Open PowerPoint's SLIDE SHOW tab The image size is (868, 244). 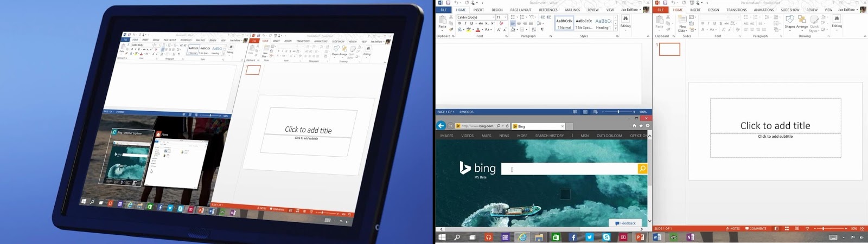[790, 10]
